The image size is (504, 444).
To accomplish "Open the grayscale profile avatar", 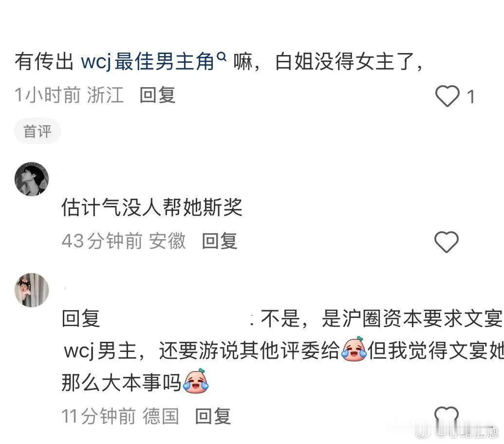I will point(32,179).
